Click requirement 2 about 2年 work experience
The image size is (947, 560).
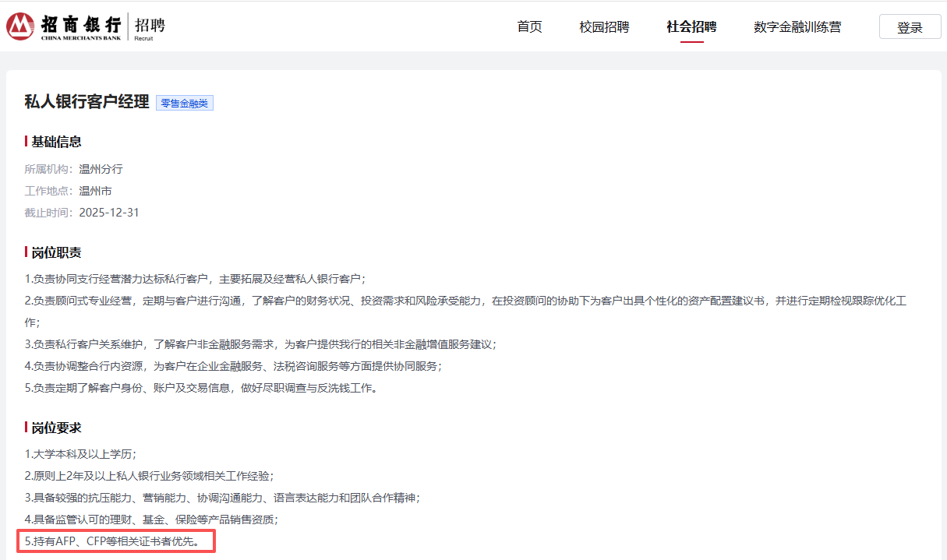tap(149, 475)
